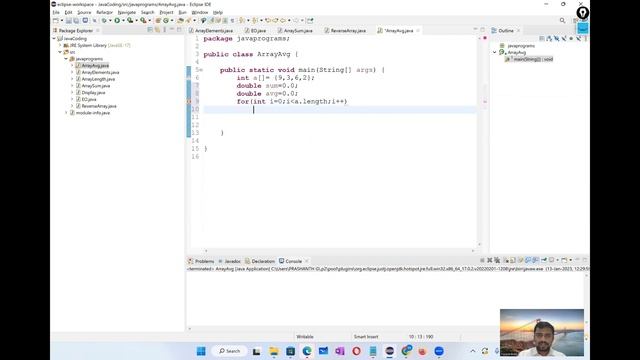The width and height of the screenshot is (640, 360).
Task: Toggle Link with Editor in Package Explorer
Action: 157,30
